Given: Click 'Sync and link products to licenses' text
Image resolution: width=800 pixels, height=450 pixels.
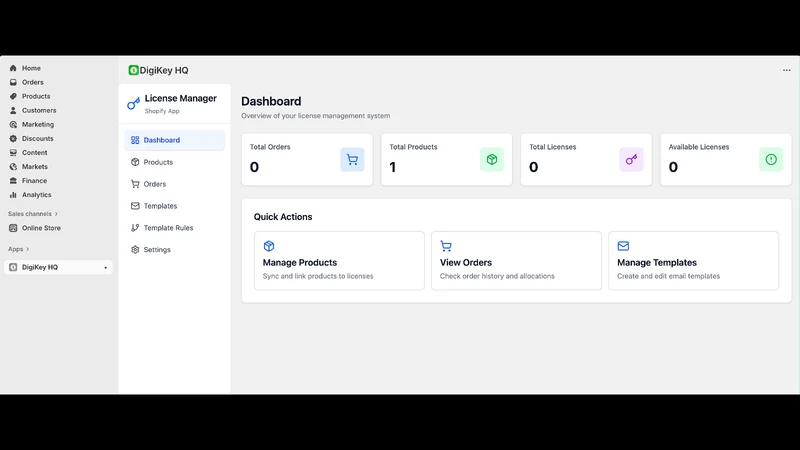Looking at the screenshot, I should [318, 276].
